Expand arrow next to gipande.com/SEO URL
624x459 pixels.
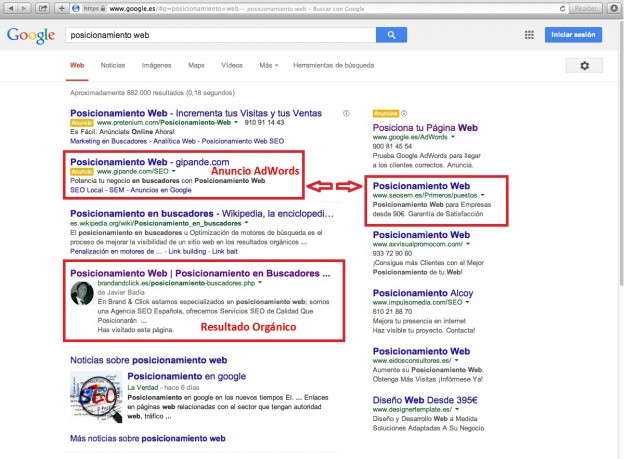[174, 172]
